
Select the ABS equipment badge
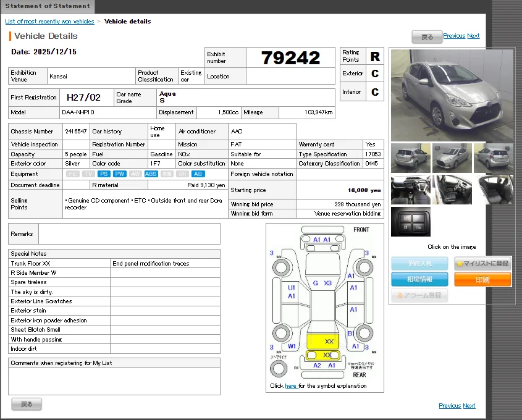pyautogui.click(x=151, y=174)
